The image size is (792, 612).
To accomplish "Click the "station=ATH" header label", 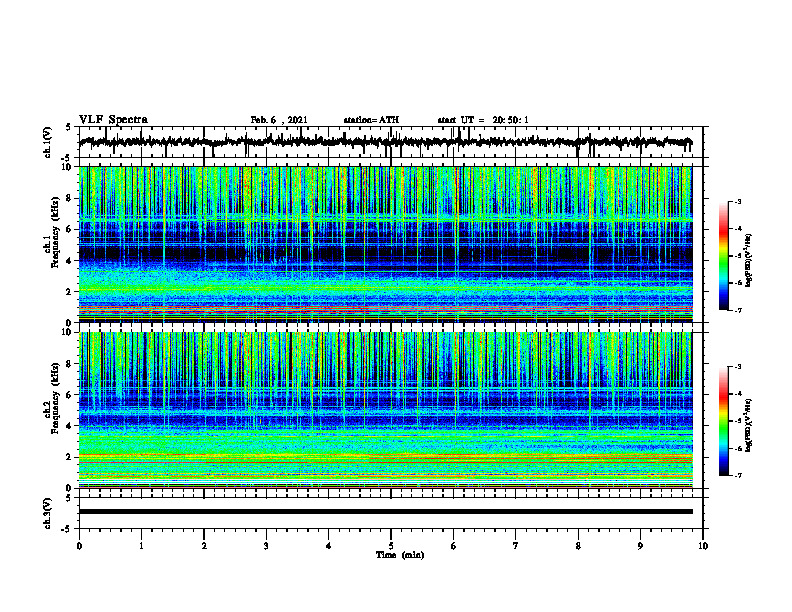I will click(x=371, y=120).
